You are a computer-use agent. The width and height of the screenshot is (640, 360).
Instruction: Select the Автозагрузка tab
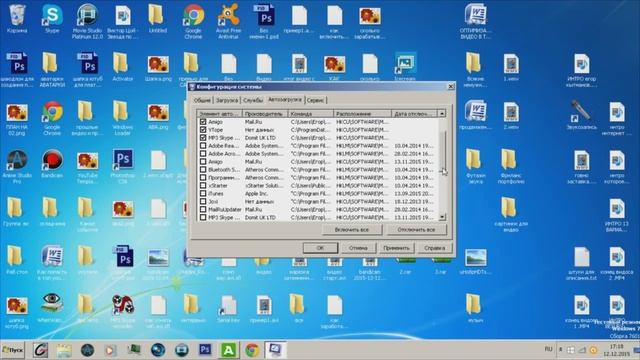click(x=285, y=99)
